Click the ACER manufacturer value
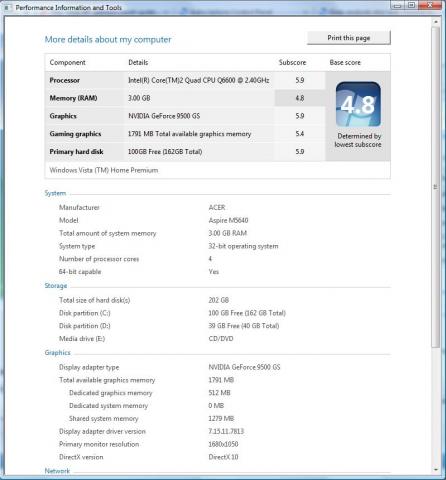446x480 pixels. [x=217, y=207]
